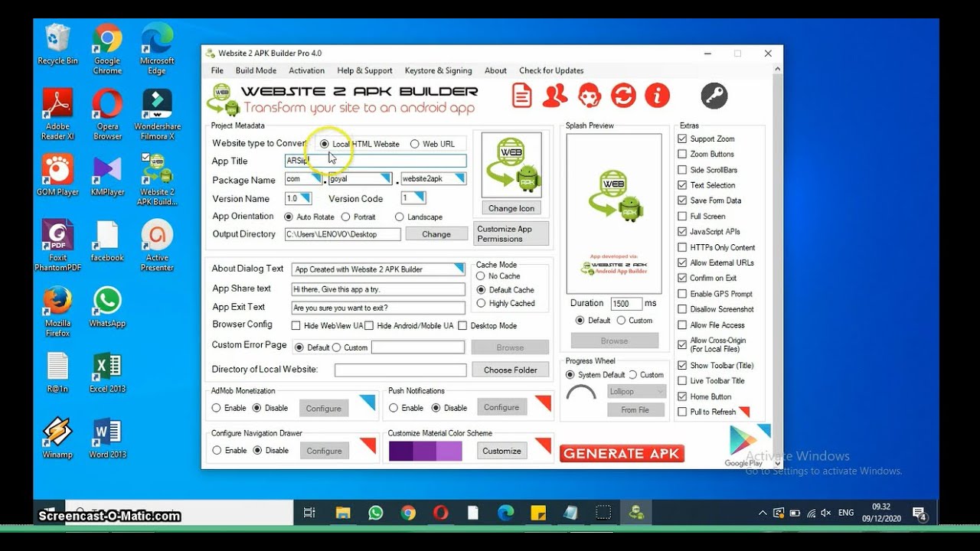Uncheck the Support Zoom checkbox
The image size is (980, 551).
(x=682, y=139)
